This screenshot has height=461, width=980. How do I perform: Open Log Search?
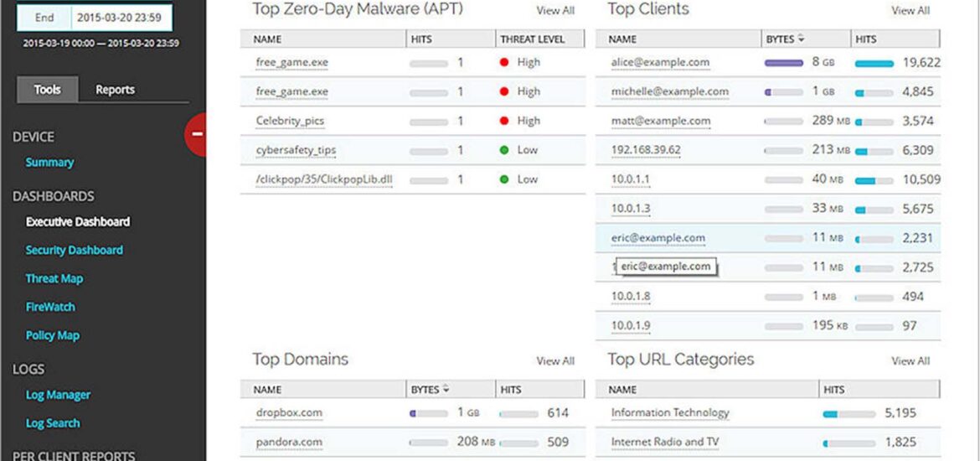pos(53,423)
